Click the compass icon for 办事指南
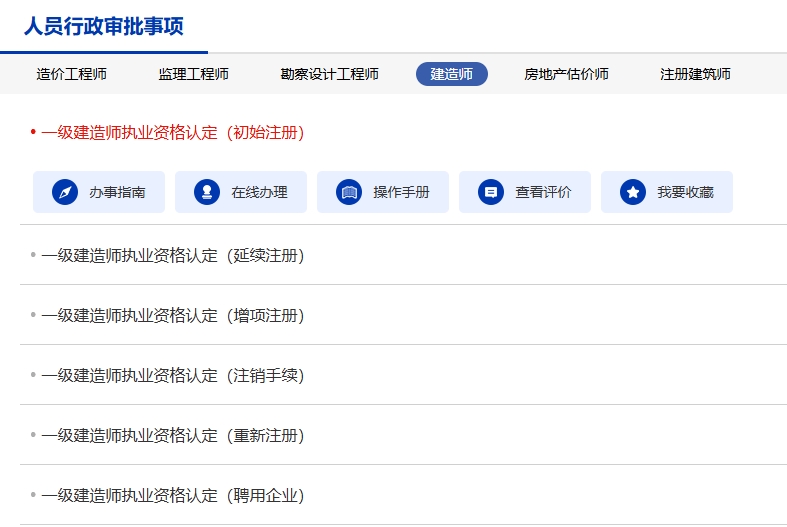The height and width of the screenshot is (527, 787). [65, 192]
